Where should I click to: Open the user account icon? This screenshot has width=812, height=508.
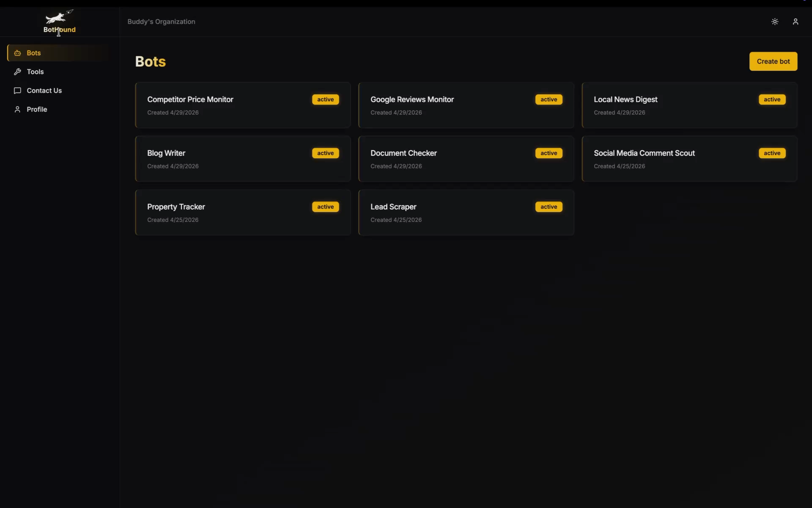796,22
